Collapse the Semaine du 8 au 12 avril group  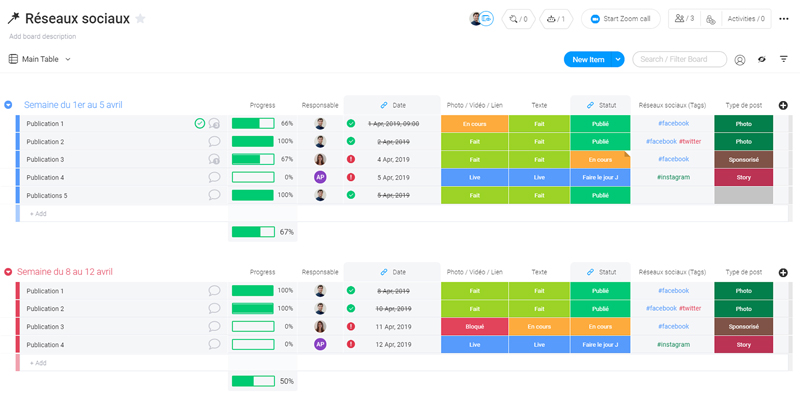pos(8,272)
